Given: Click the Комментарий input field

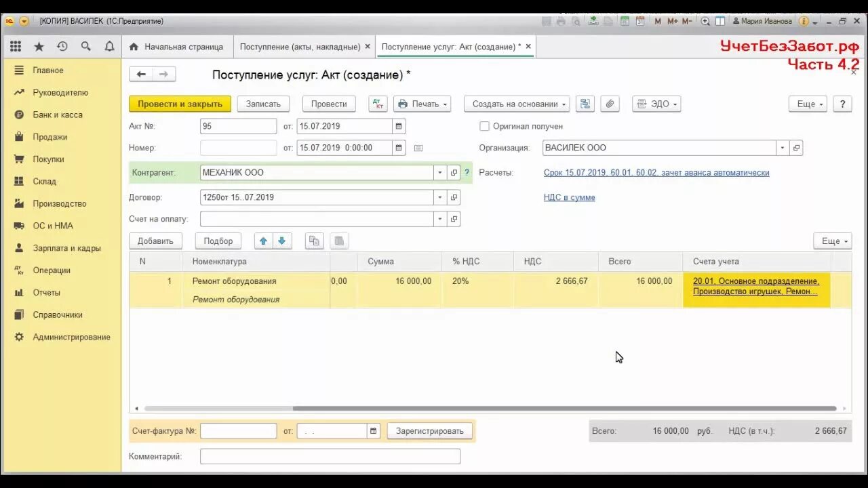Looking at the screenshot, I should [x=330, y=456].
